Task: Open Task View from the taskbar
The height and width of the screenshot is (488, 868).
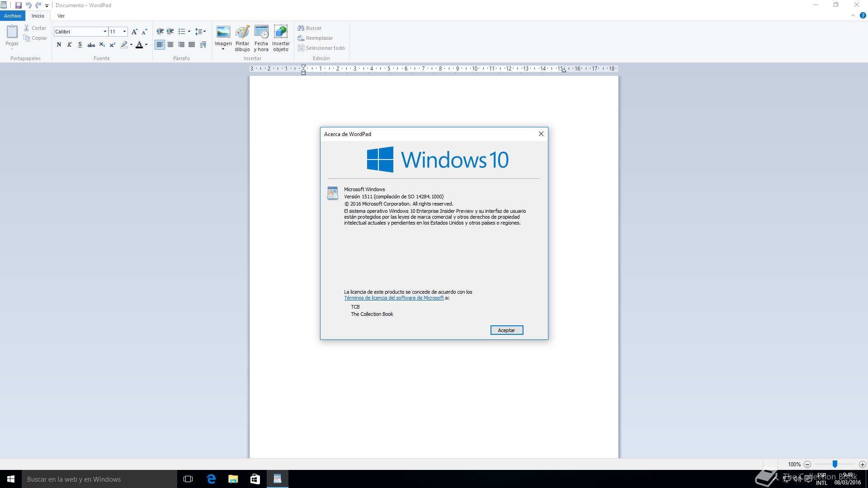Action: point(188,479)
